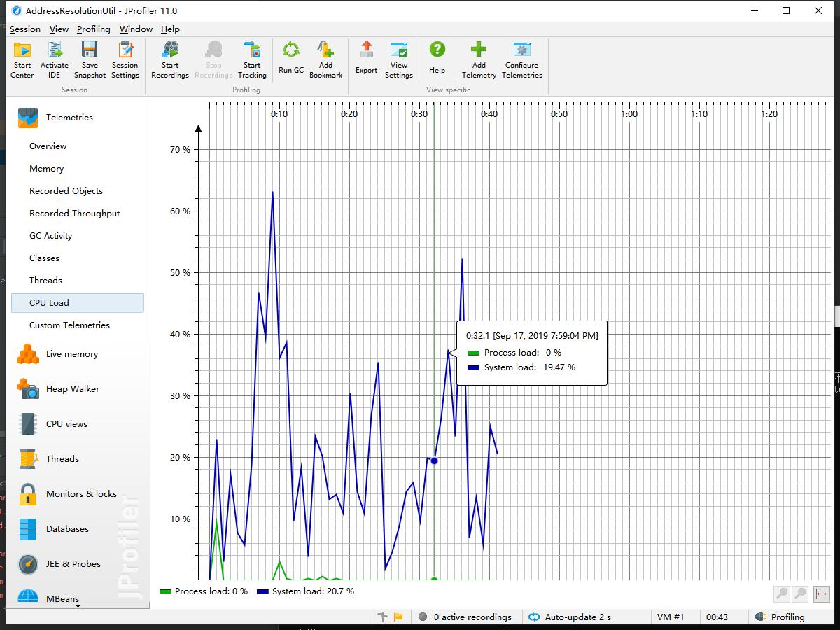Open the Profiling menu
840x630 pixels.
click(93, 29)
